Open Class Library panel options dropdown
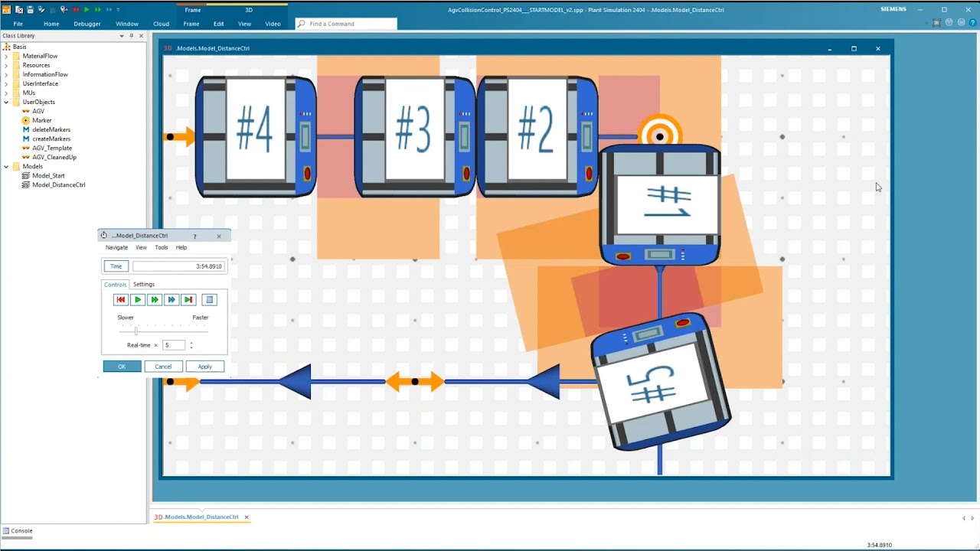 point(122,36)
